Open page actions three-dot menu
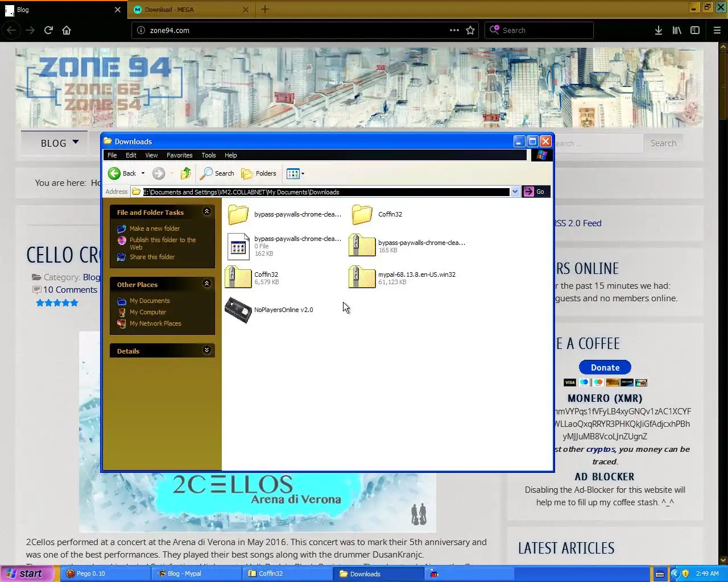The height and width of the screenshot is (582, 728). [454, 30]
